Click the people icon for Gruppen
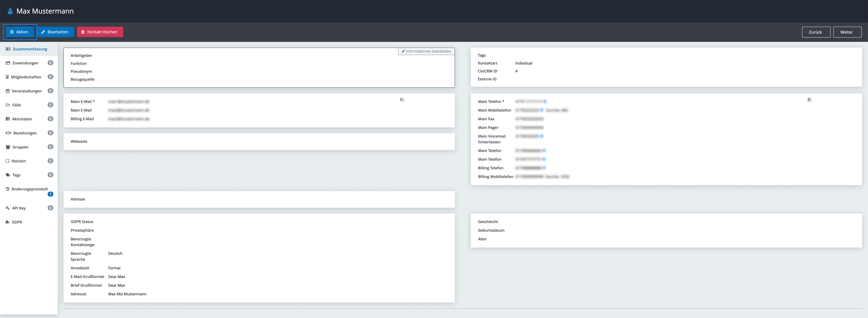 8,147
